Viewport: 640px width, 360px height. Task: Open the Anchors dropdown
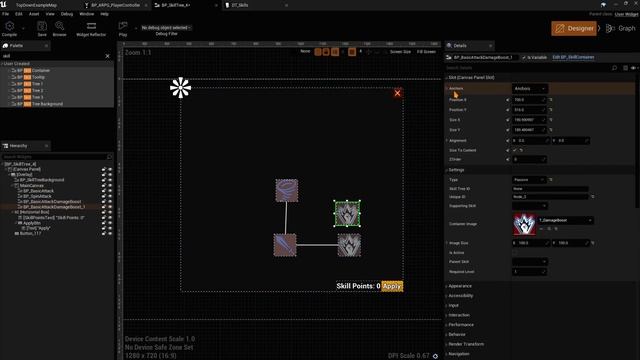click(x=530, y=89)
